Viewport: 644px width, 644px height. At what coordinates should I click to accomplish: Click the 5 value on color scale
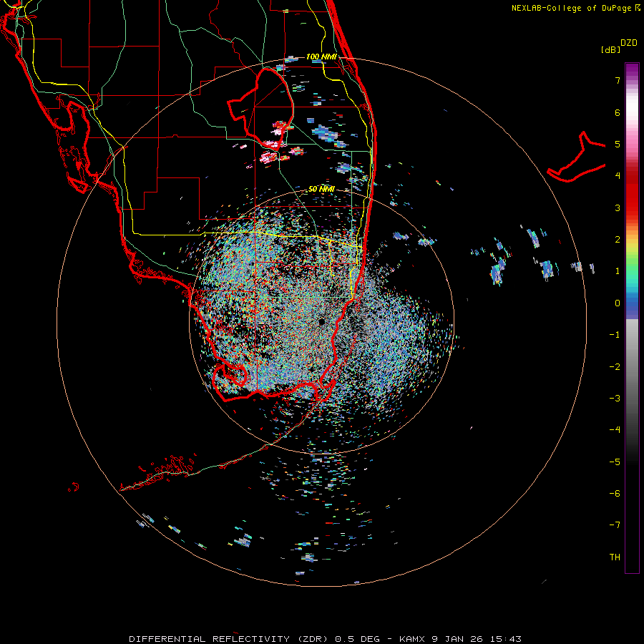618,144
